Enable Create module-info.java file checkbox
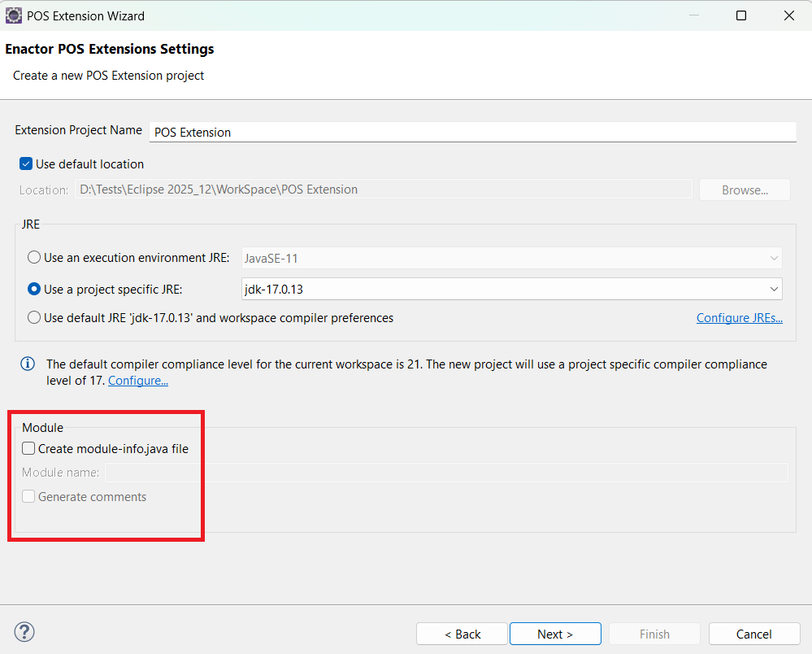 pyautogui.click(x=29, y=448)
